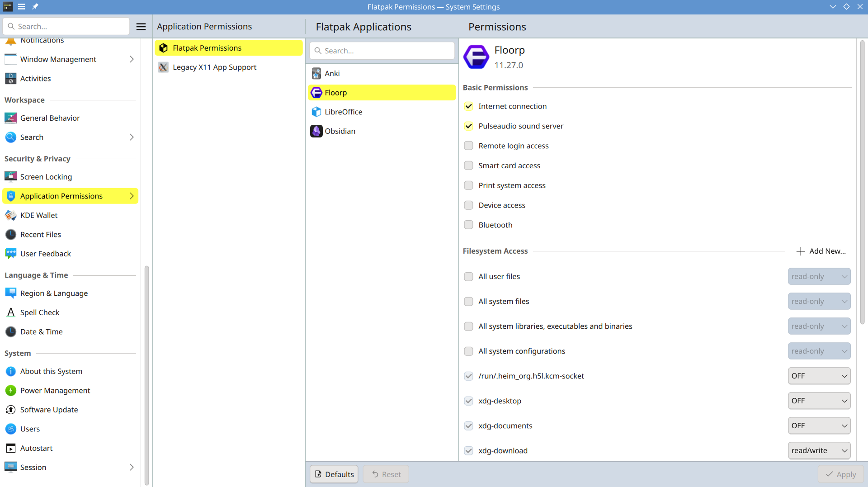Click the Flatpak applications search field
868x487 pixels.
point(382,51)
